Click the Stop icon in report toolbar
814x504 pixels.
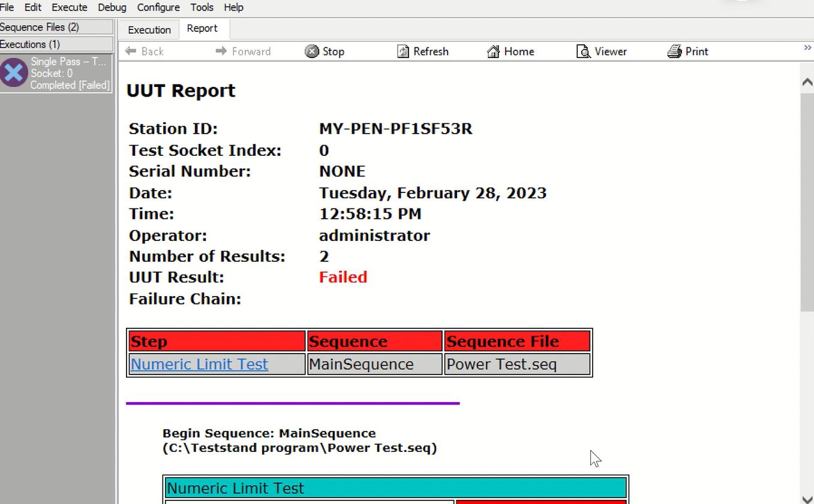[312, 52]
